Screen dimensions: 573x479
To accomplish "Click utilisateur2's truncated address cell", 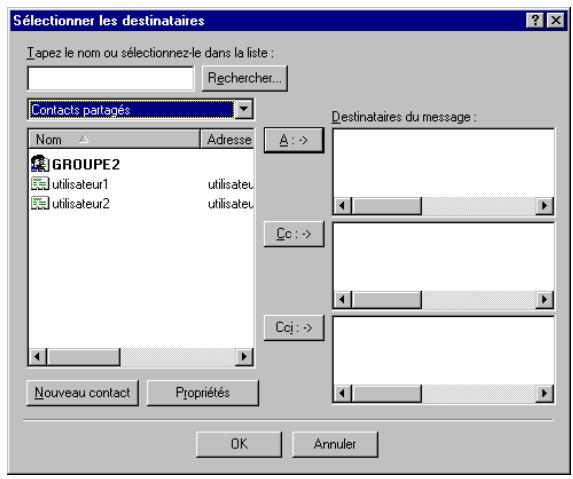I will (231, 204).
